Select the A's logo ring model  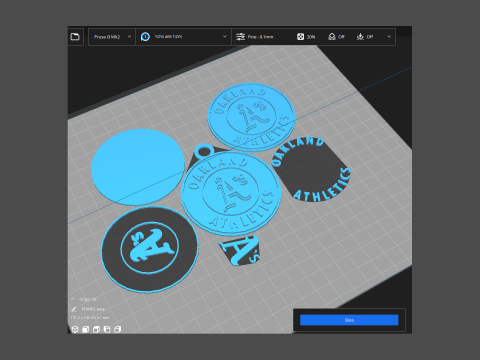click(150, 249)
